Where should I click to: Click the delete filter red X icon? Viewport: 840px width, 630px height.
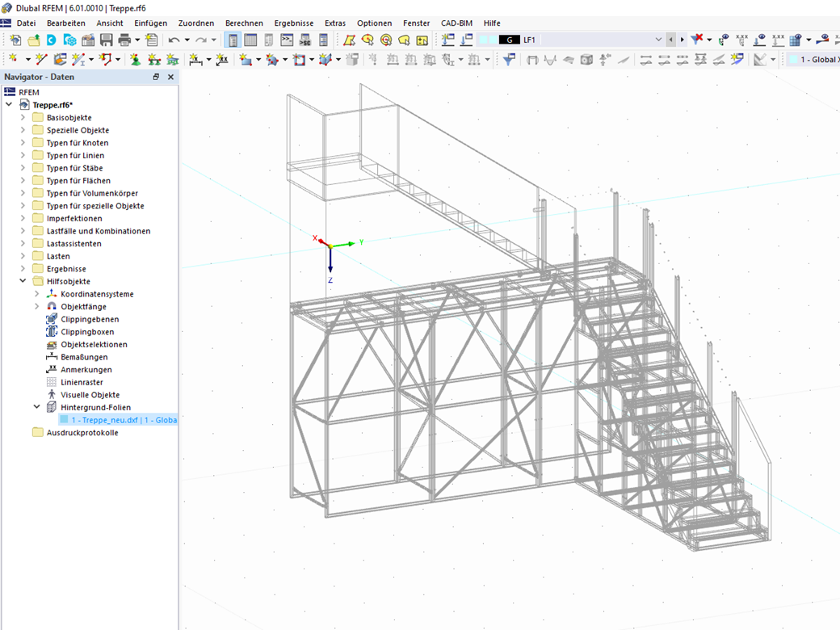click(x=697, y=39)
